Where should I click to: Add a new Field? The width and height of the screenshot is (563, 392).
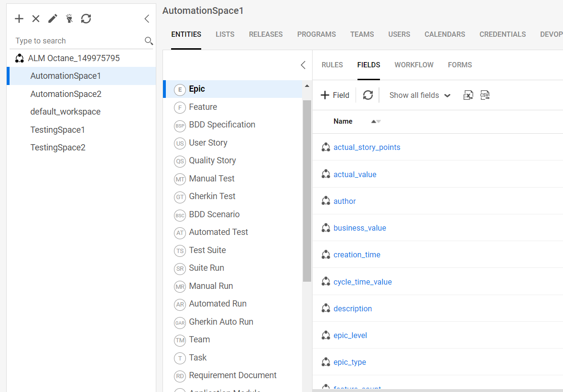coord(335,95)
